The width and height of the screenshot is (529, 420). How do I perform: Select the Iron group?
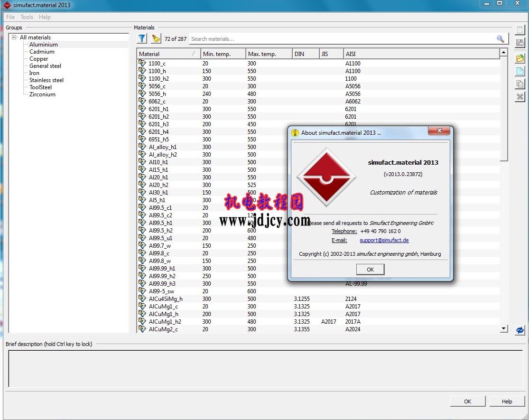(34, 73)
